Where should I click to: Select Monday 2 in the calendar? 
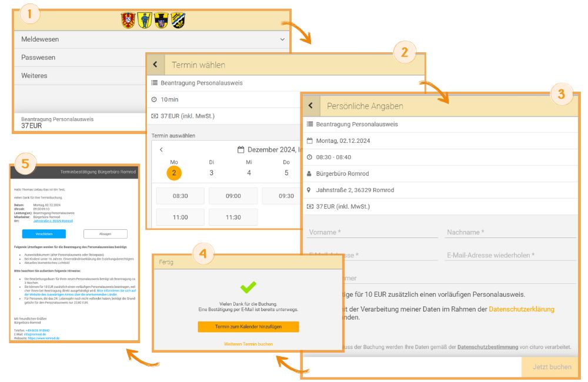[174, 173]
